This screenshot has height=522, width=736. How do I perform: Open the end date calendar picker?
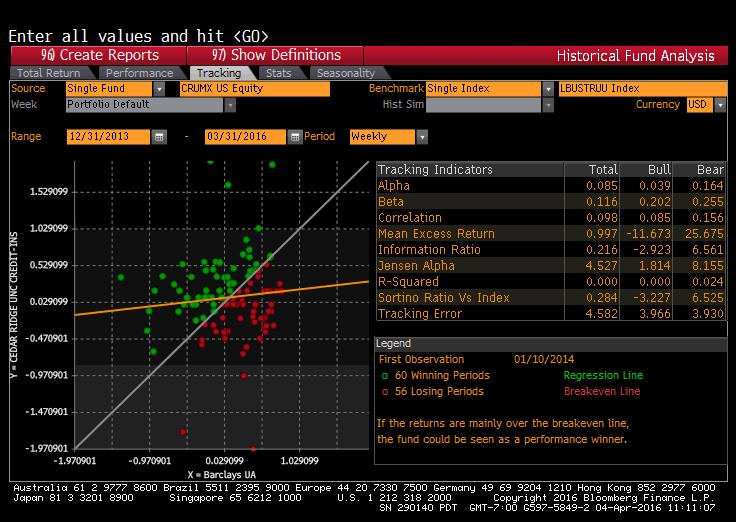(295, 137)
